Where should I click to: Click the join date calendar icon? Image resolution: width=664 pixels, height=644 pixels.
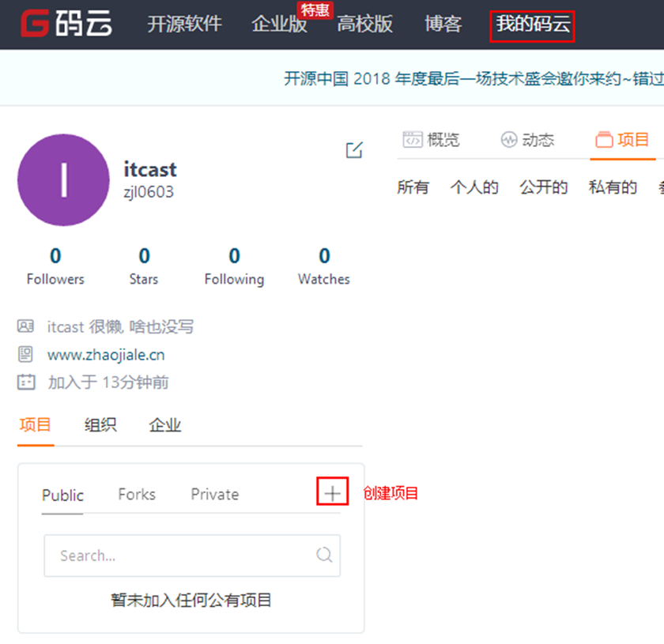[x=26, y=382]
